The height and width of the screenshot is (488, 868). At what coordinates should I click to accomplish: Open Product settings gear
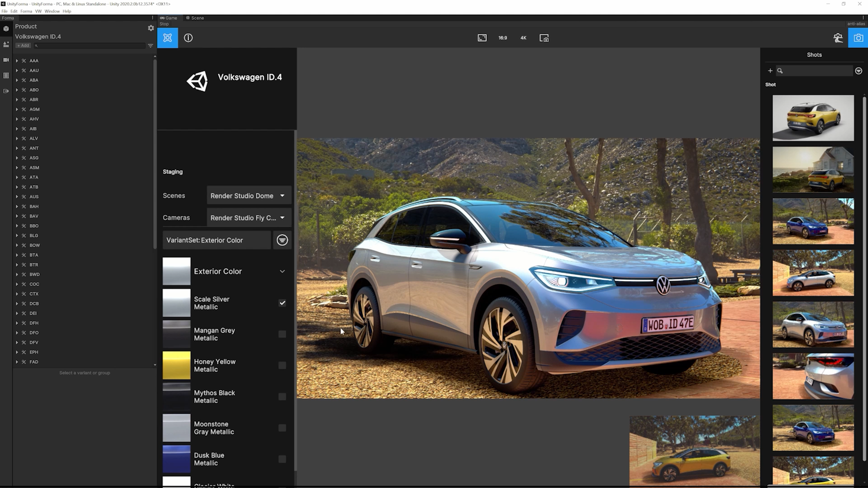point(151,28)
